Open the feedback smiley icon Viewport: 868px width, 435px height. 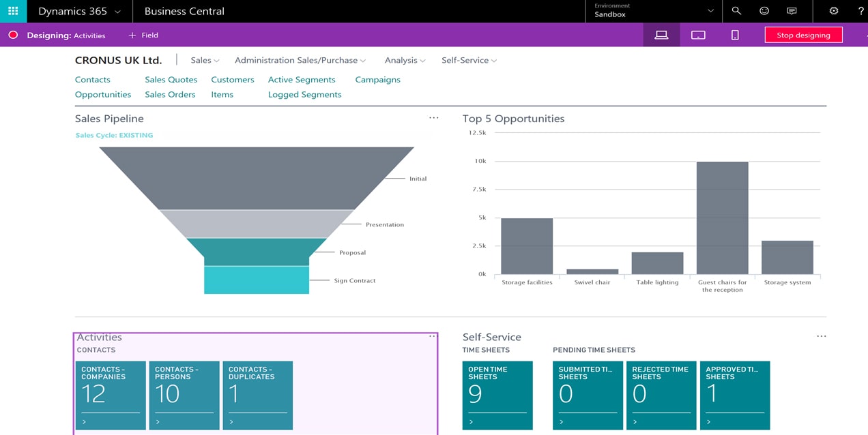tap(764, 11)
